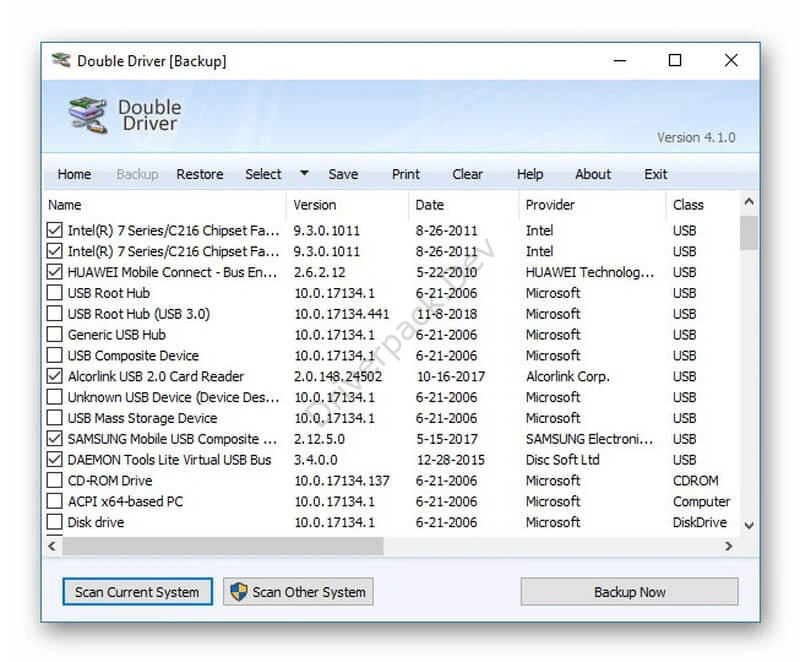Viewport: 800px width, 662px height.
Task: Click the horizontal scrollbar thumb
Action: point(222,546)
